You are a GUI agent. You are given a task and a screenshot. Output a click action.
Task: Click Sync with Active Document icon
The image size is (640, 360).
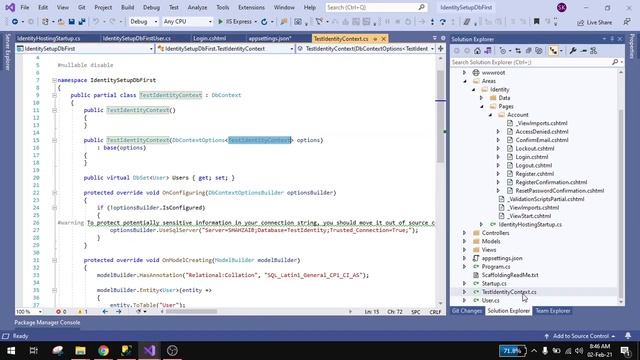point(518,51)
